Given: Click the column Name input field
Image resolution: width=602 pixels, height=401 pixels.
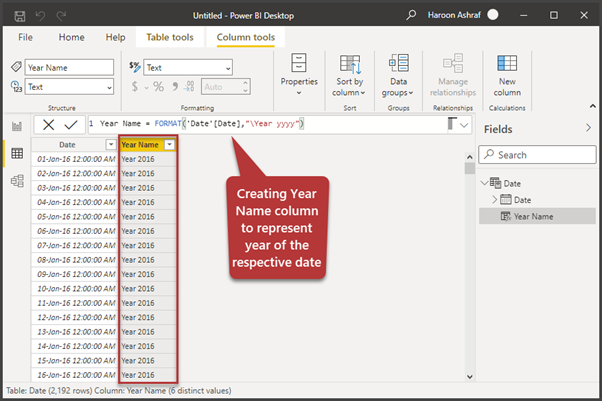Looking at the screenshot, I should [69, 68].
